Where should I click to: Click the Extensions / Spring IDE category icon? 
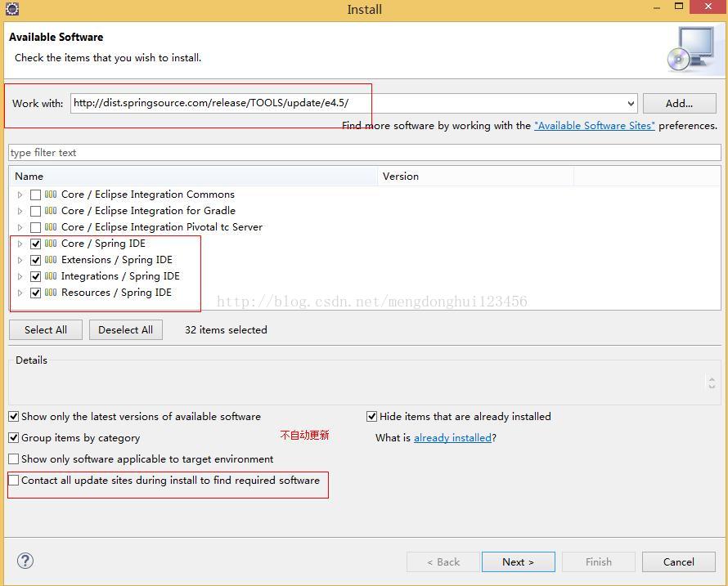click(x=51, y=260)
